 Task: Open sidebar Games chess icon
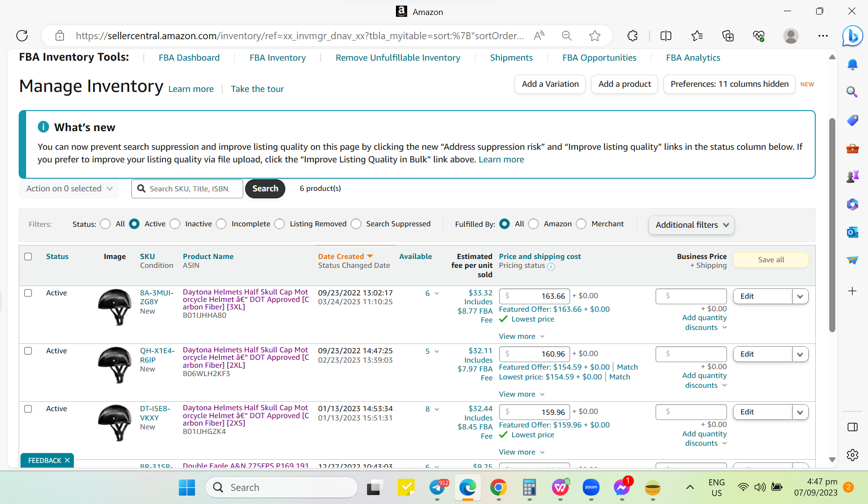[853, 176]
